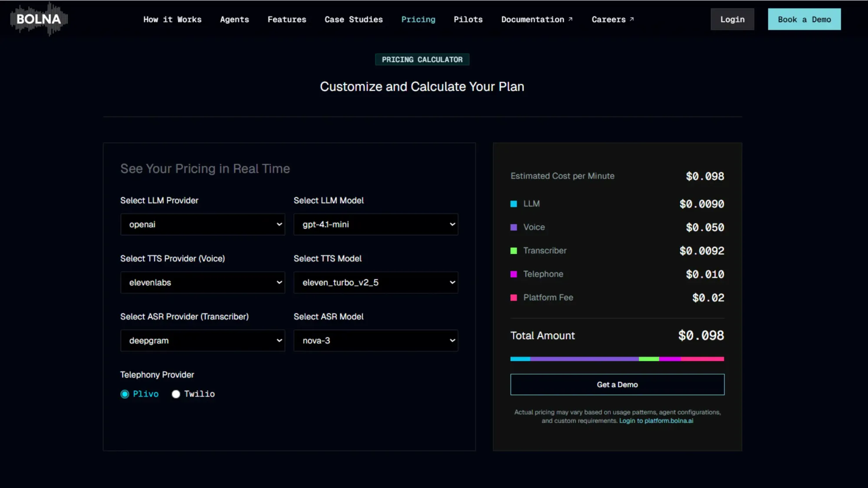Image resolution: width=868 pixels, height=488 pixels.
Task: Click the cyan LLM legend square
Action: (514, 203)
